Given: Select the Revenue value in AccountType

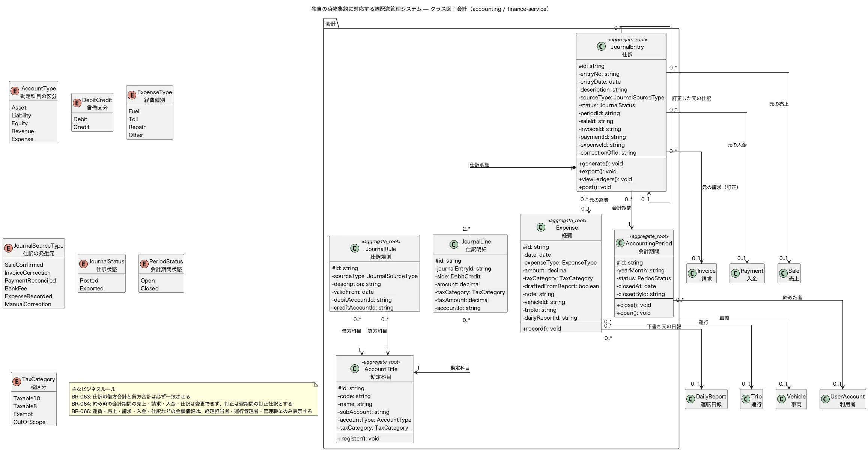Looking at the screenshot, I should 23,131.
